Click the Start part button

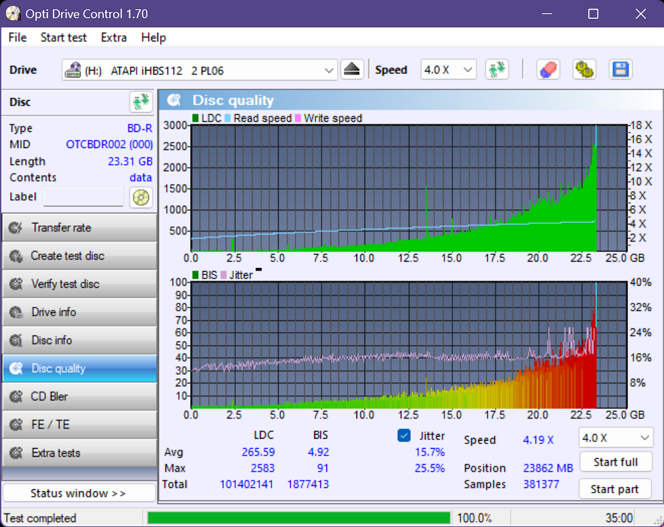(x=614, y=489)
